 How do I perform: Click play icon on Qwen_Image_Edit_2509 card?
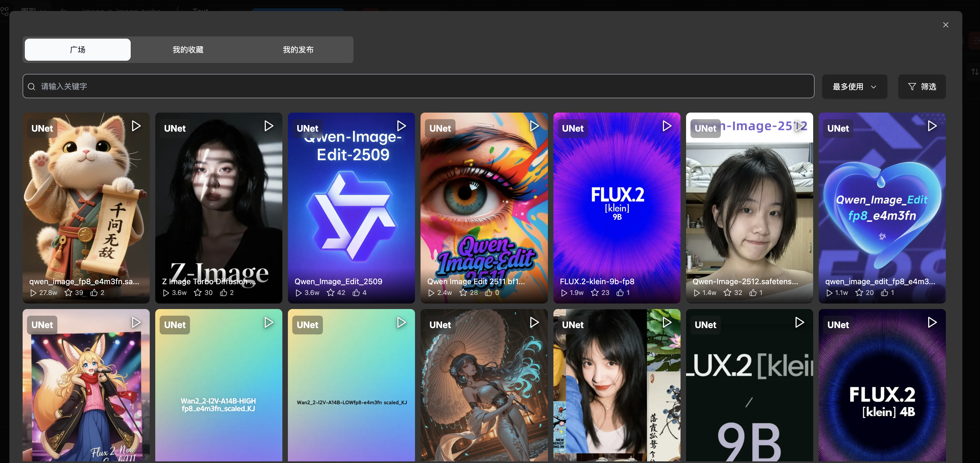(401, 126)
